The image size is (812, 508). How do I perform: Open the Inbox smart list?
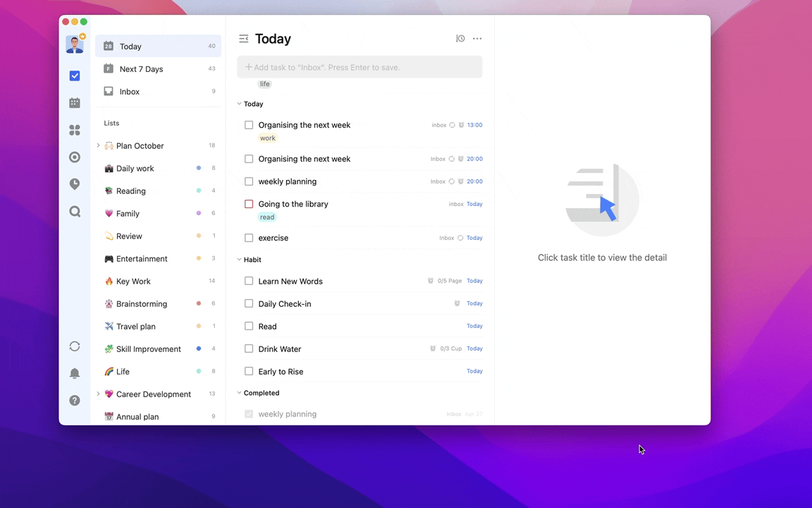129,91
